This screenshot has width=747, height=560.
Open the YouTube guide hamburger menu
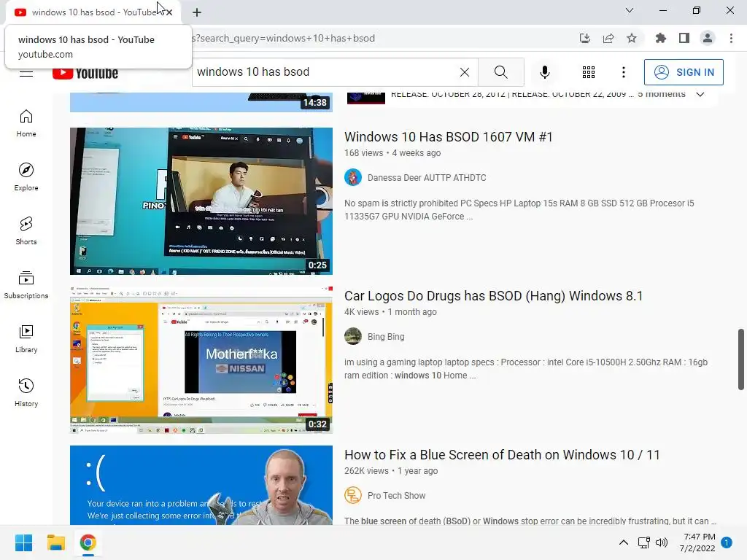point(26,74)
